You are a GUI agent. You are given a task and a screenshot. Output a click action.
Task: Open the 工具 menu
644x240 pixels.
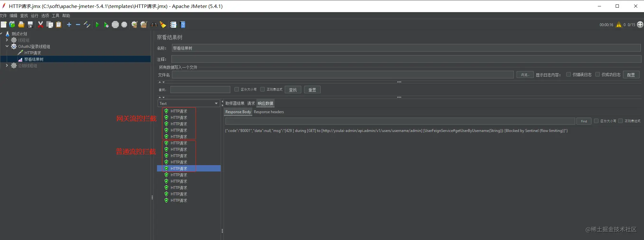pos(55,16)
